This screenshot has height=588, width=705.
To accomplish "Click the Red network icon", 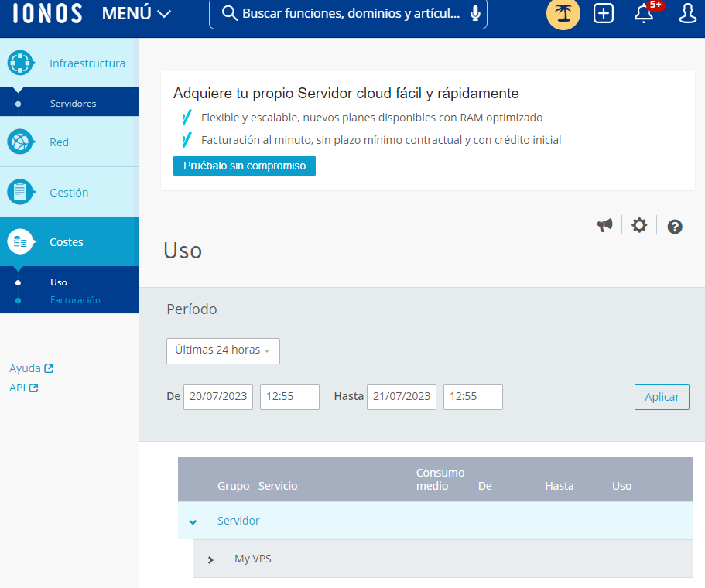I will click(x=20, y=142).
